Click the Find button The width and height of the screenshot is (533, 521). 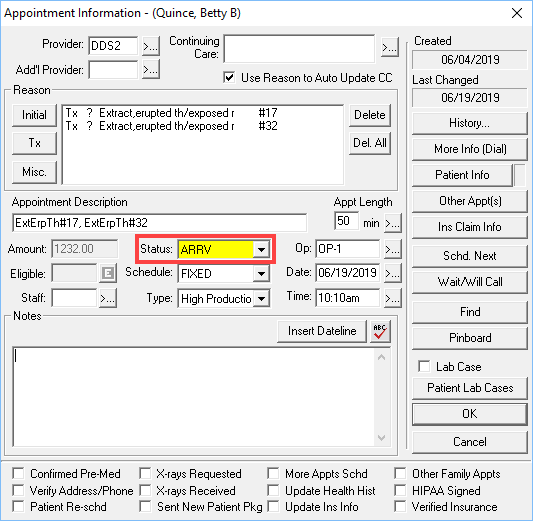(x=469, y=312)
